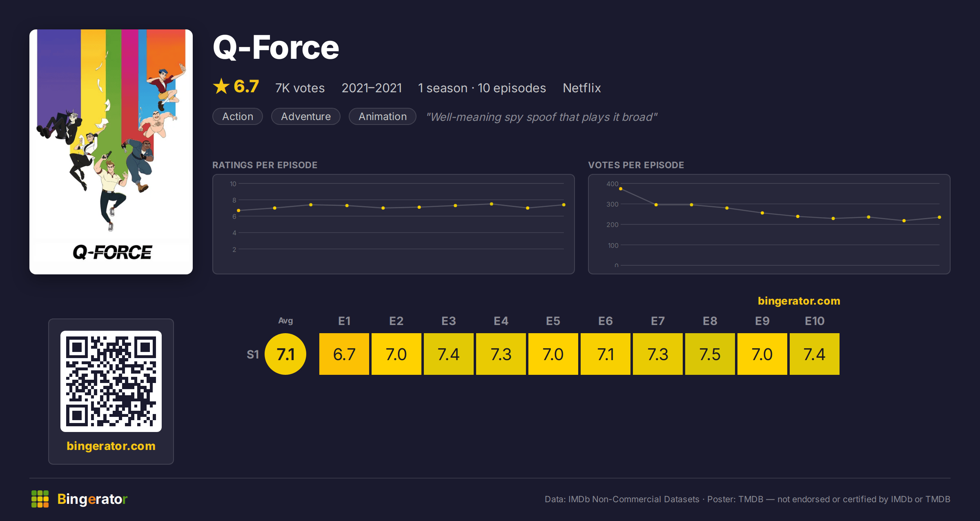
Task: Click the last point in ratings chart
Action: click(x=564, y=205)
